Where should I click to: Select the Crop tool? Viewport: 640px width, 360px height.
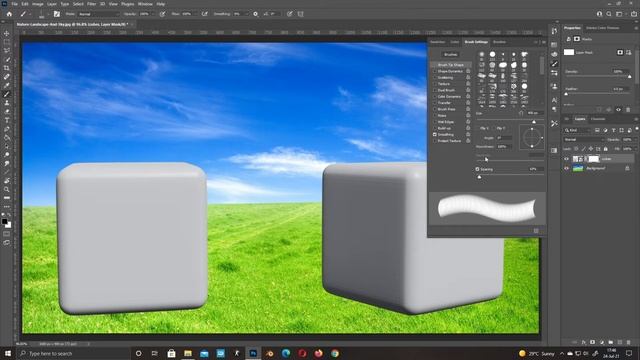7,68
